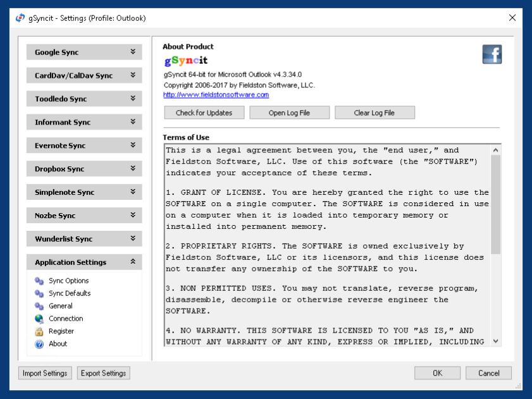Expand the Google Sync section
The image size is (532, 399).
pos(84,52)
